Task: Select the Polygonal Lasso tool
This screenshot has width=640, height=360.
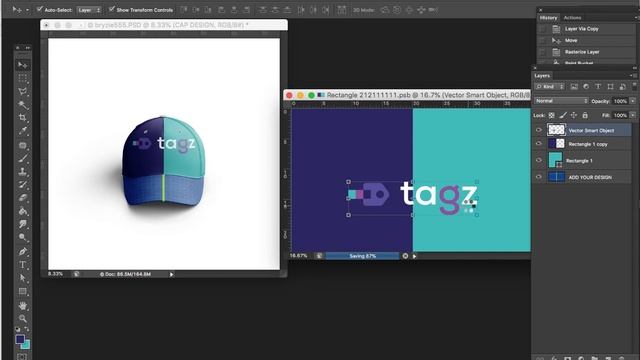Action: [x=22, y=91]
